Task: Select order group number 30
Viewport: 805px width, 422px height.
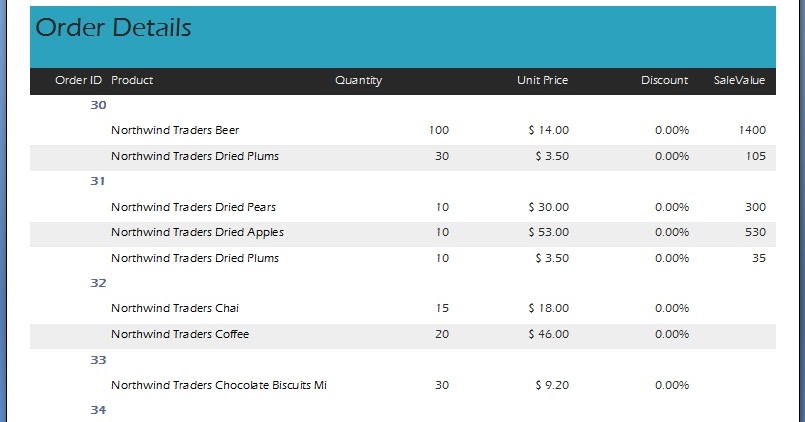Action: click(x=98, y=105)
